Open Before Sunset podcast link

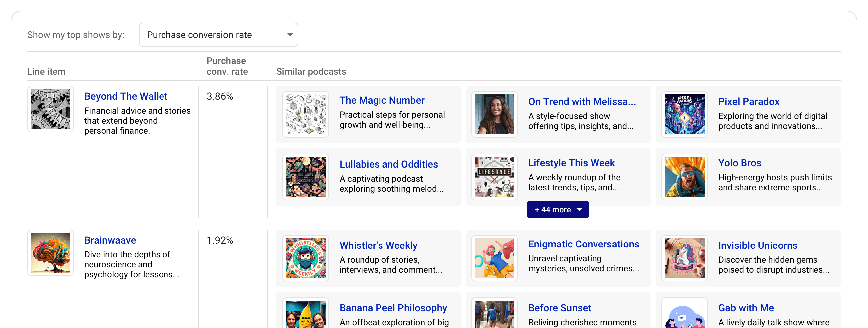[x=560, y=308]
